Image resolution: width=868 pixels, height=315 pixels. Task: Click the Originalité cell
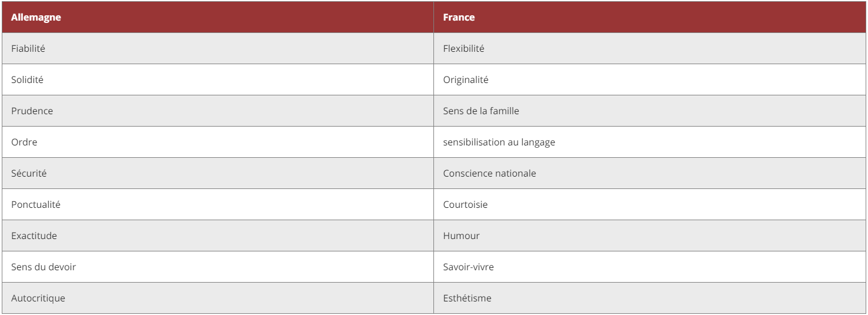point(650,79)
